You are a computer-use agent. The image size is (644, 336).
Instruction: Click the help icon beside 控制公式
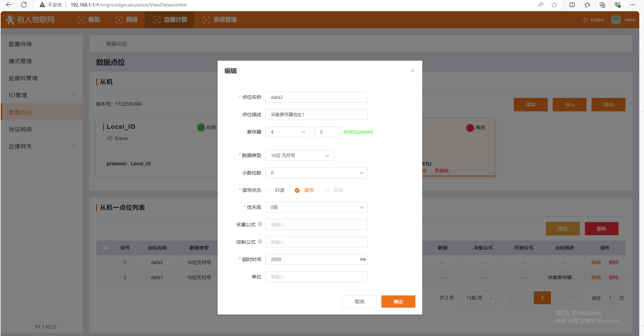click(260, 242)
